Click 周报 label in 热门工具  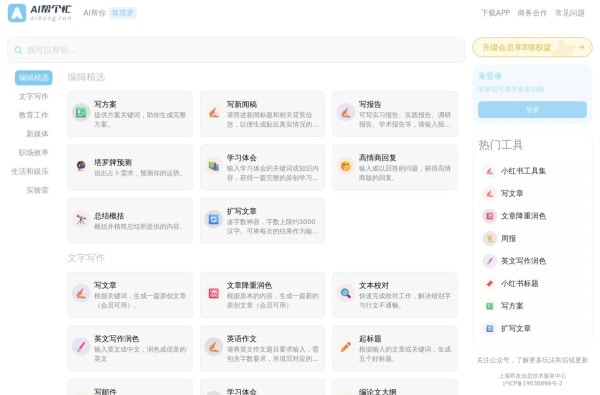pyautogui.click(x=509, y=239)
